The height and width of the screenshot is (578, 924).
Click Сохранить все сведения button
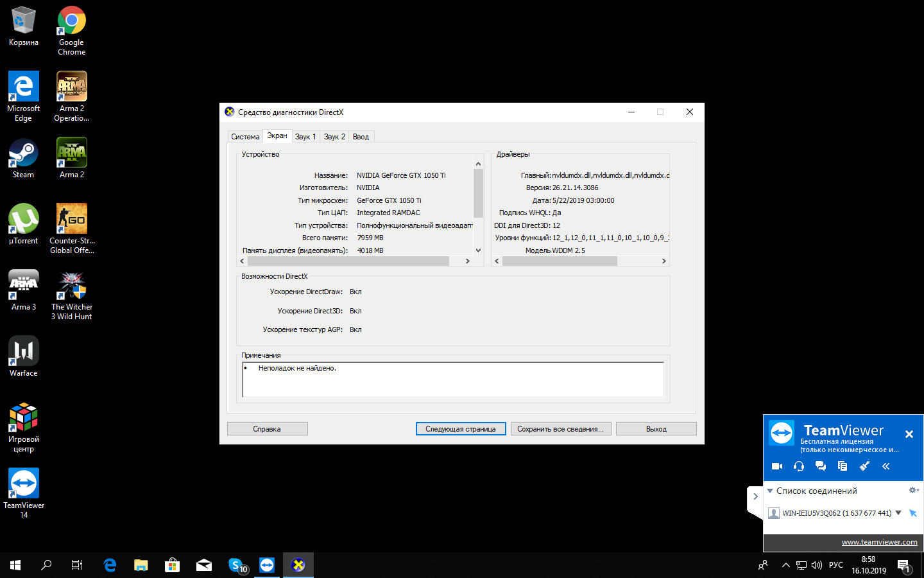(561, 429)
